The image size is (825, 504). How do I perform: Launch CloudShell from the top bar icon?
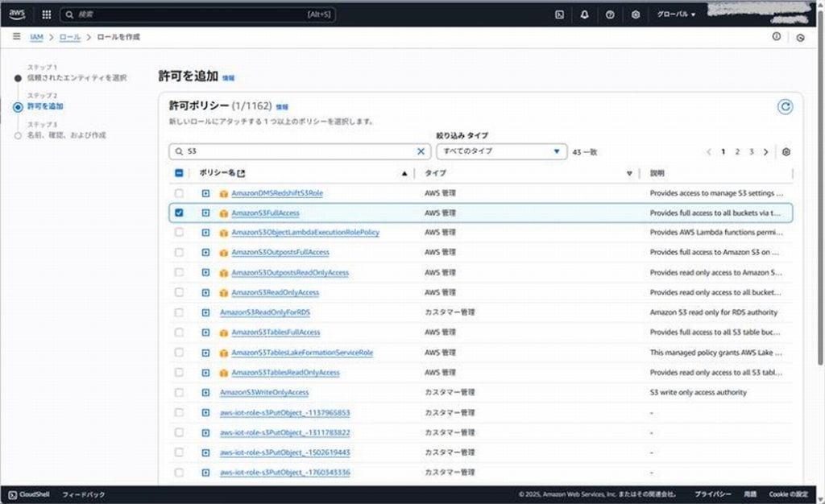click(x=560, y=14)
